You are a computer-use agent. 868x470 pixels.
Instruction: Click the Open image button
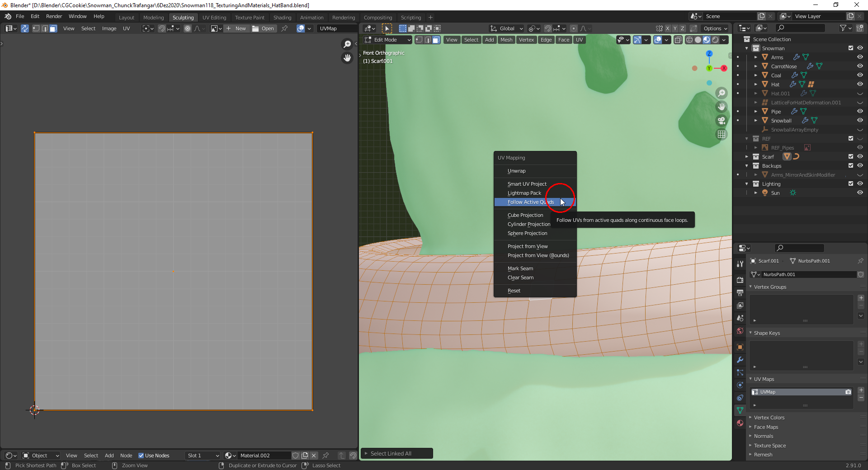[x=263, y=28]
